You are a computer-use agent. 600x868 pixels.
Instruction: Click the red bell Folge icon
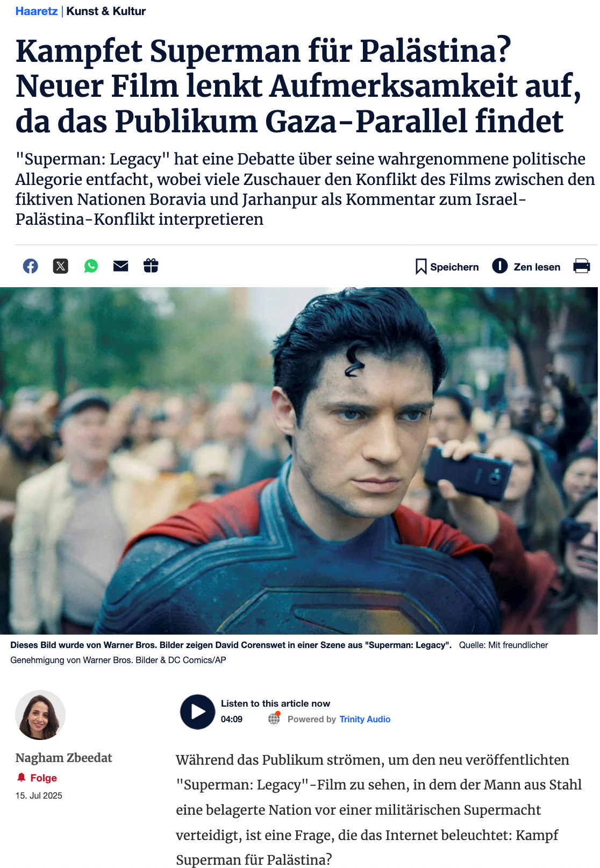(x=22, y=778)
